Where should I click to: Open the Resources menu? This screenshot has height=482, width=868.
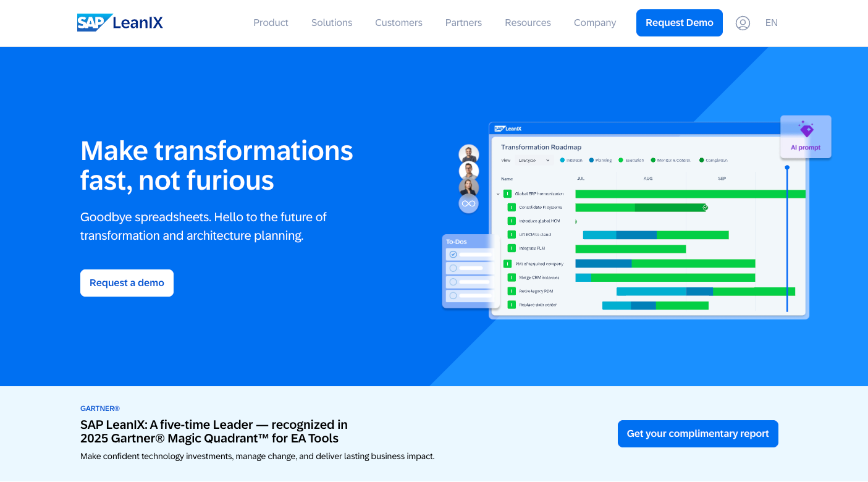[528, 23]
